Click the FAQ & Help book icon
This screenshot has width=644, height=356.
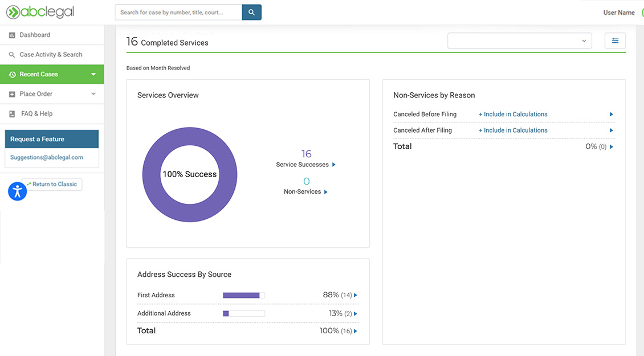click(12, 114)
